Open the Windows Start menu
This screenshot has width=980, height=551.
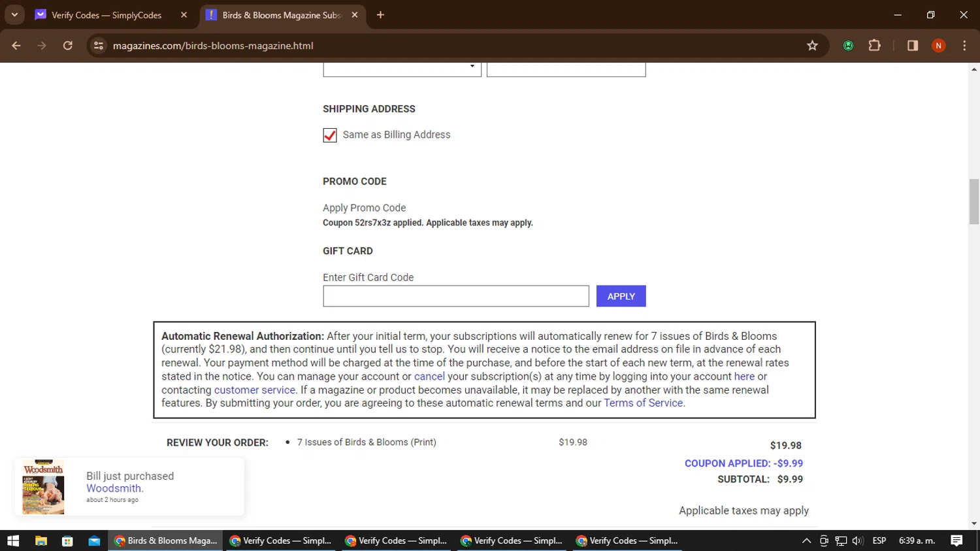(13, 541)
